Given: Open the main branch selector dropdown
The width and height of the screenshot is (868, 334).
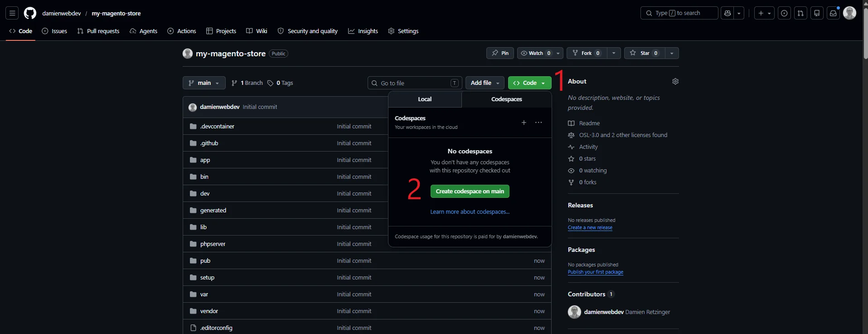Looking at the screenshot, I should 204,83.
